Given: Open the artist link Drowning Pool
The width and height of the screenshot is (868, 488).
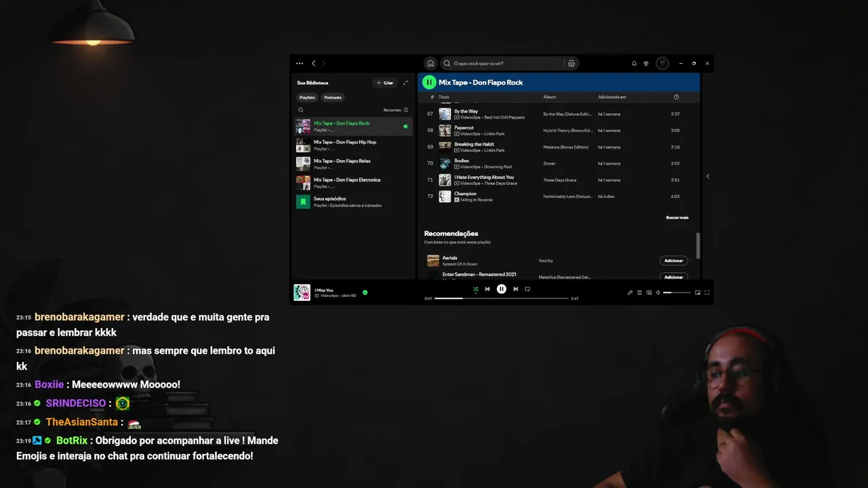Looking at the screenshot, I should (x=498, y=167).
